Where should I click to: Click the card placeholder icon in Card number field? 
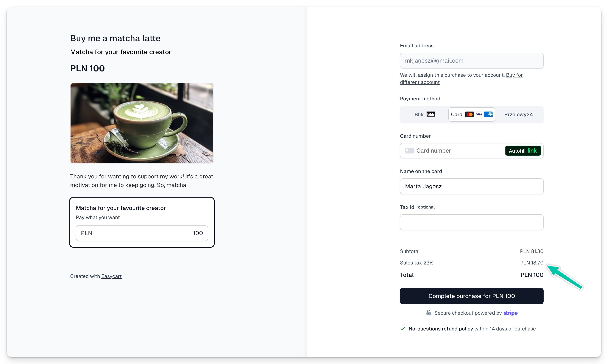[x=409, y=151]
